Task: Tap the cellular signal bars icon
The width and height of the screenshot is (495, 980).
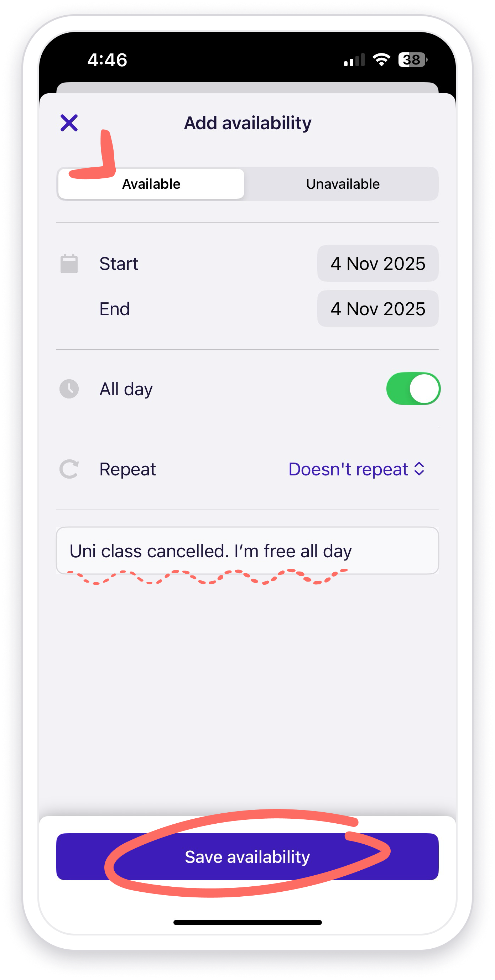Action: [x=354, y=61]
